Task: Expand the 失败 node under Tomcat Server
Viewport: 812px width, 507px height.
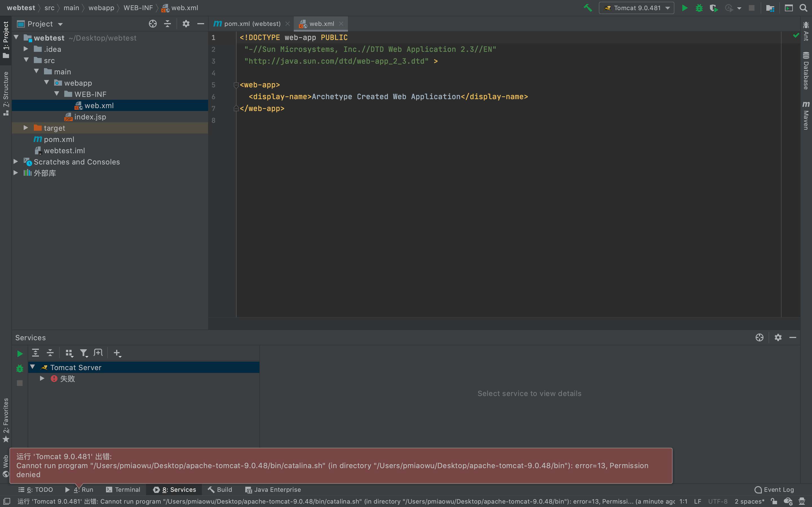Action: pos(42,379)
